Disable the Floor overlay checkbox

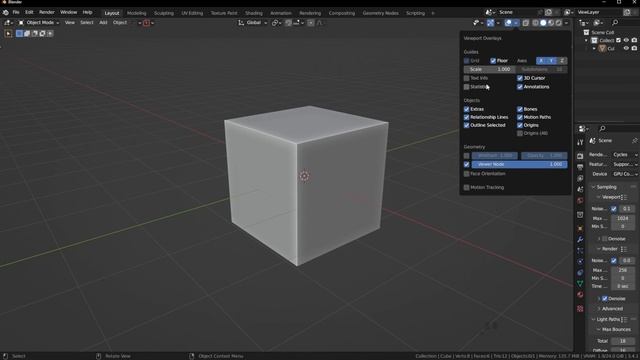point(493,61)
